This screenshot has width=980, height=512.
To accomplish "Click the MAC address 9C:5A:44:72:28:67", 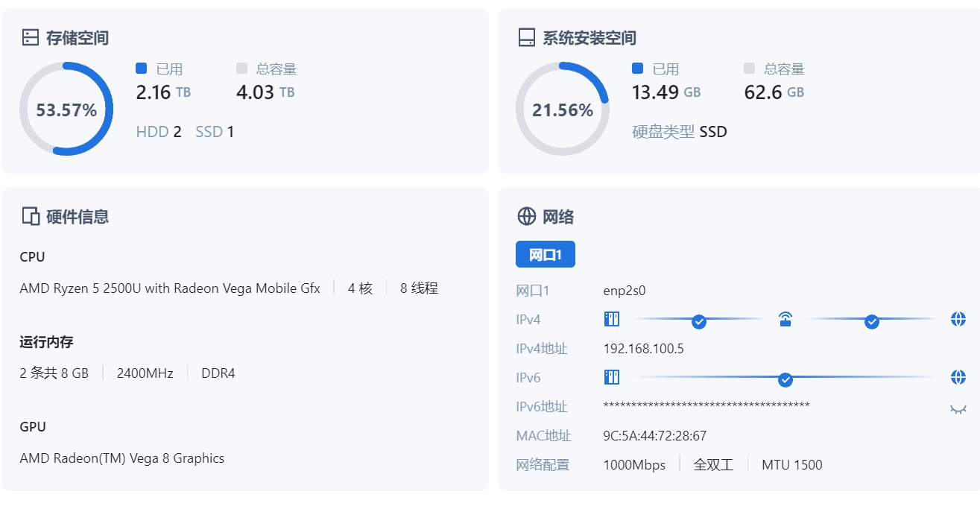I will coord(654,436).
